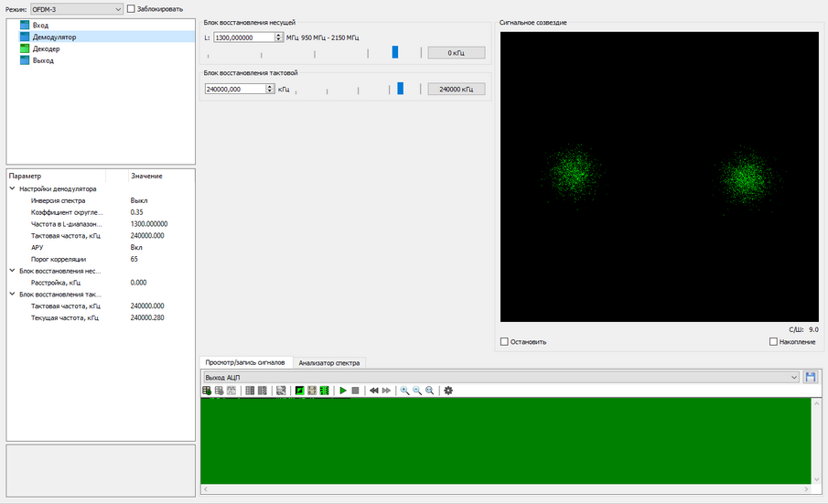Viewport: 828px width, 504px height.
Task: Click the carrier recovery slider handle
Action: click(395, 52)
